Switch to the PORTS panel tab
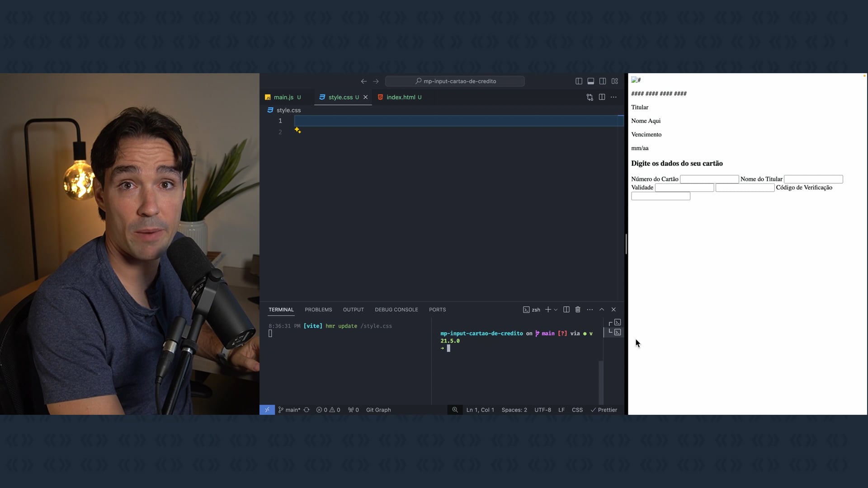 [437, 310]
